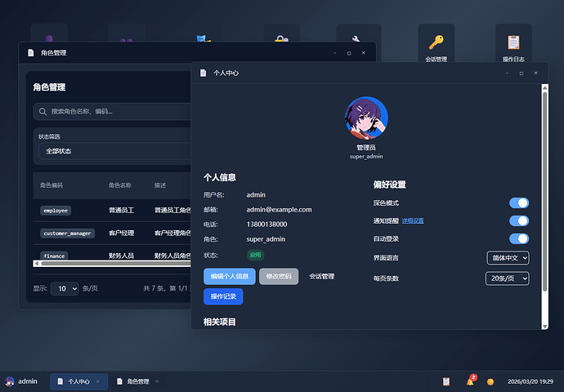Click the padlock desktop icon at the top
The image size is (564, 392).
281,38
